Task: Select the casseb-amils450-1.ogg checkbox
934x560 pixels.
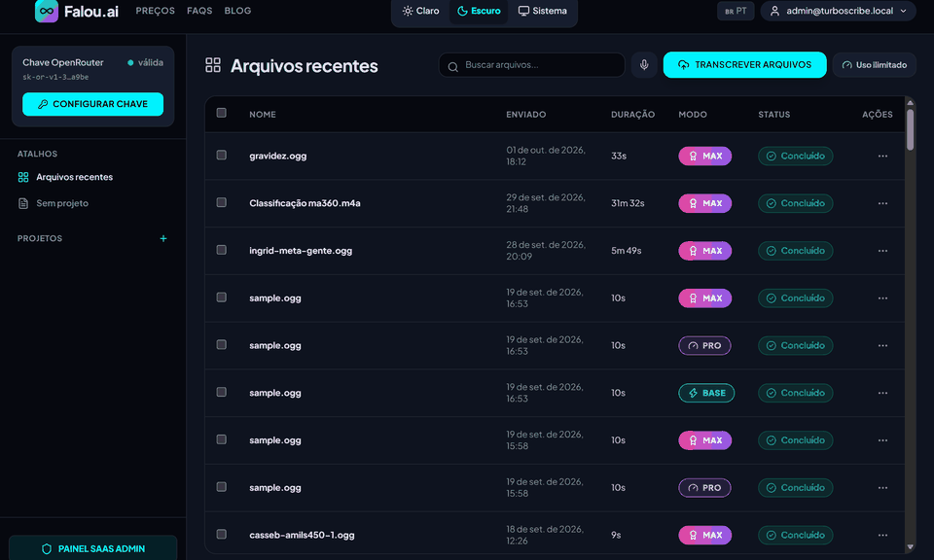Action: click(x=221, y=534)
